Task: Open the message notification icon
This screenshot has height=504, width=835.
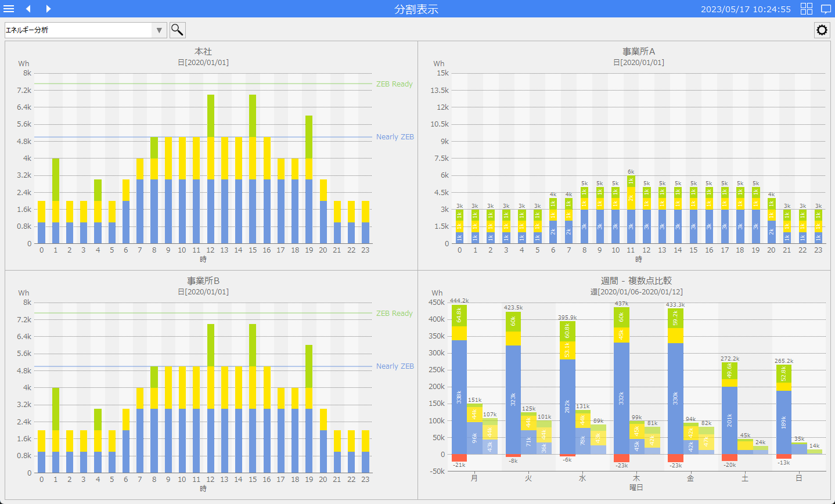Action: 826,9
